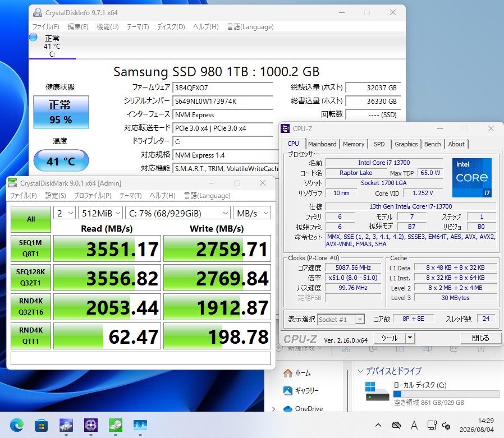Open the CPU-Z tools dropdown arrow
Viewport: 504px width, 438px height.
[410, 338]
